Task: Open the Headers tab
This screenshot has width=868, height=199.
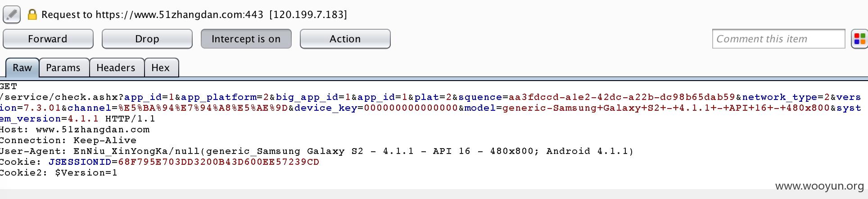Action: tap(116, 68)
